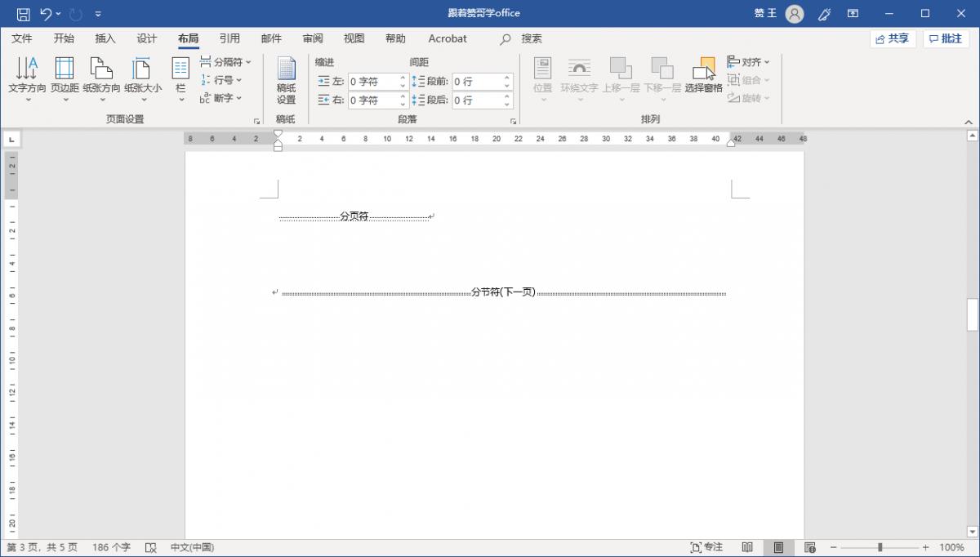980x557 pixels.
Task: Expand the 行号 (Line Numbers) dropdown
Action: point(223,79)
